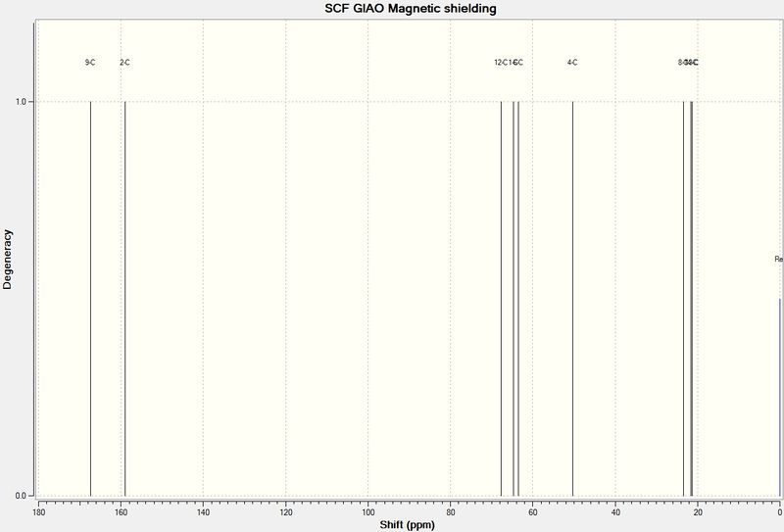Click the 80 tick label on shift axis
This screenshot has width=784, height=532.
point(450,512)
